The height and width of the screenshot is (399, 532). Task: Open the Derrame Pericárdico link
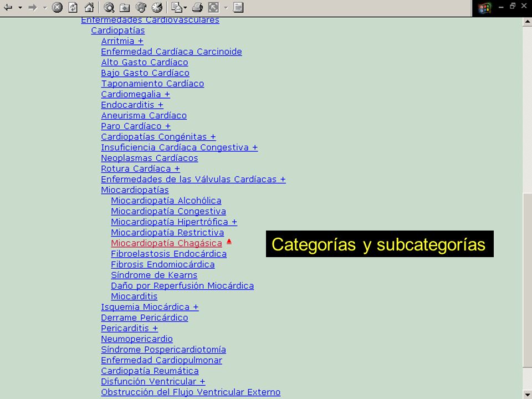pos(145,318)
